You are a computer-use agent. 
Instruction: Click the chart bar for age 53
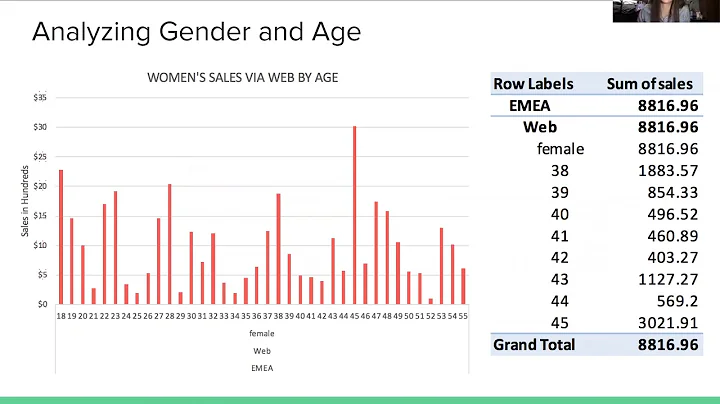click(441, 266)
